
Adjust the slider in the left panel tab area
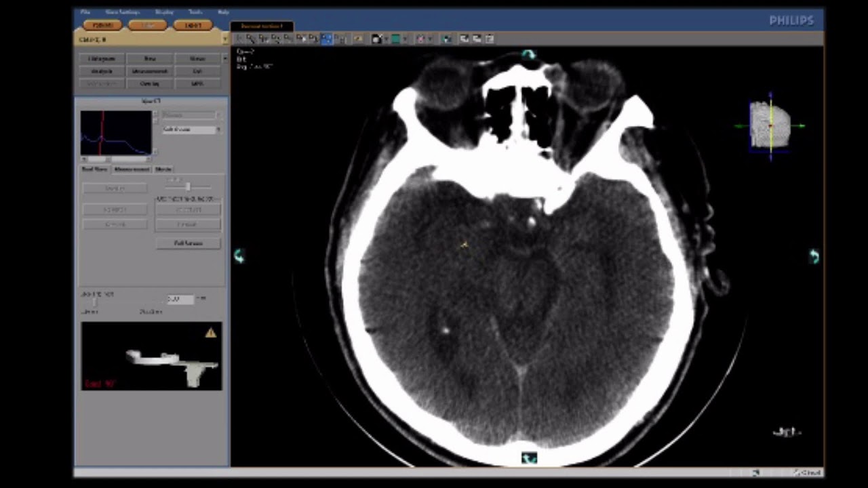coord(188,186)
